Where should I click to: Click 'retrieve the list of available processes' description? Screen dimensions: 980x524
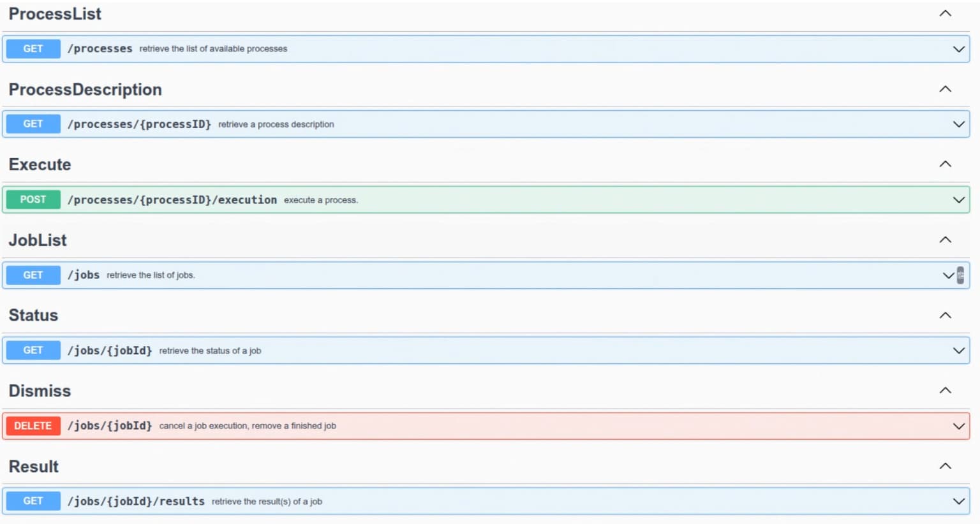click(213, 48)
